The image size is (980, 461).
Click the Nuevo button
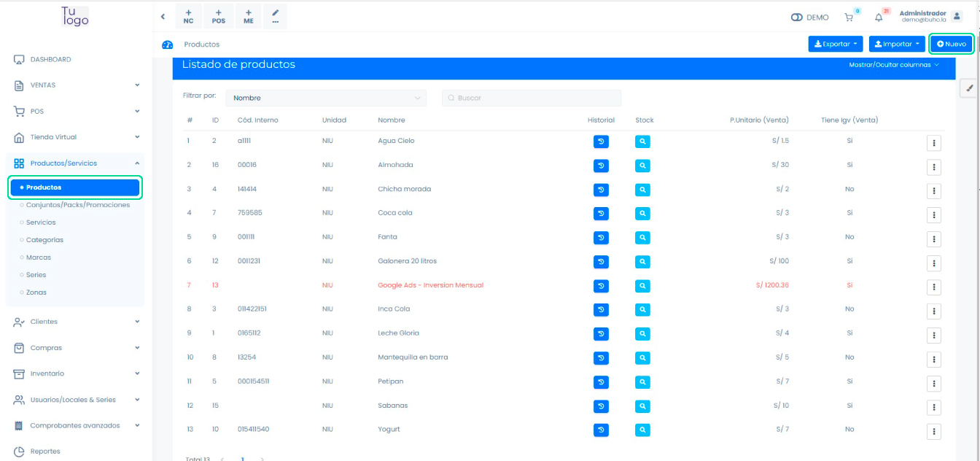coord(951,44)
